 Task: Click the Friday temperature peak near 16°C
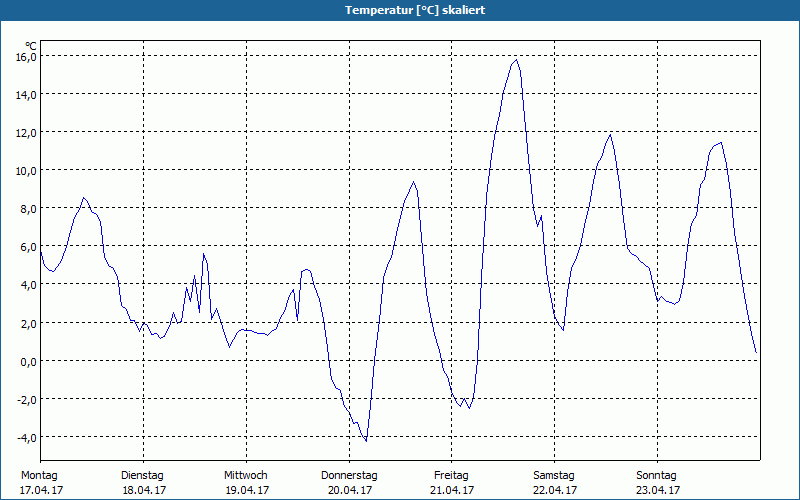(x=516, y=60)
